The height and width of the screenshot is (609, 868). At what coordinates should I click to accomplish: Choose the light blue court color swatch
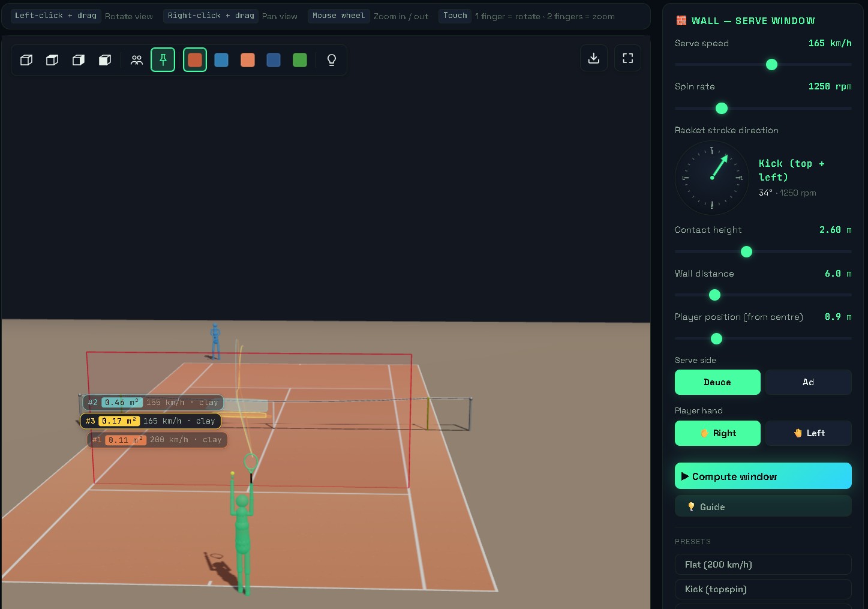[x=221, y=60]
